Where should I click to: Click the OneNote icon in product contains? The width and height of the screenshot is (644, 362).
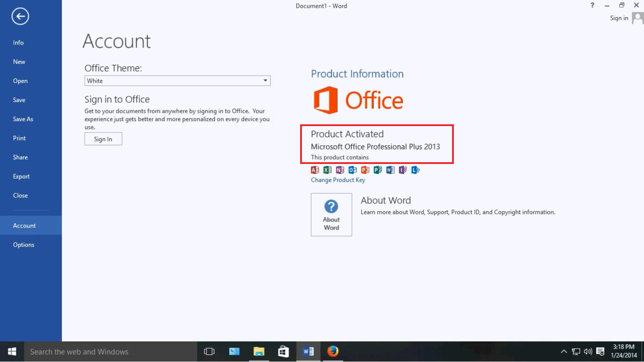[x=340, y=170]
